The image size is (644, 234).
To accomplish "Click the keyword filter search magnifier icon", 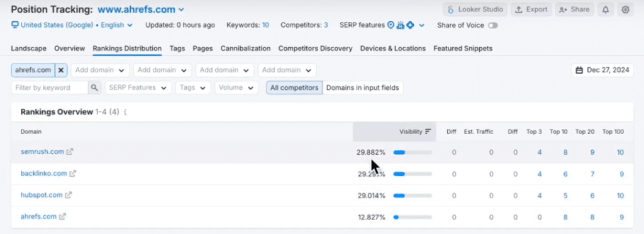I will (94, 87).
